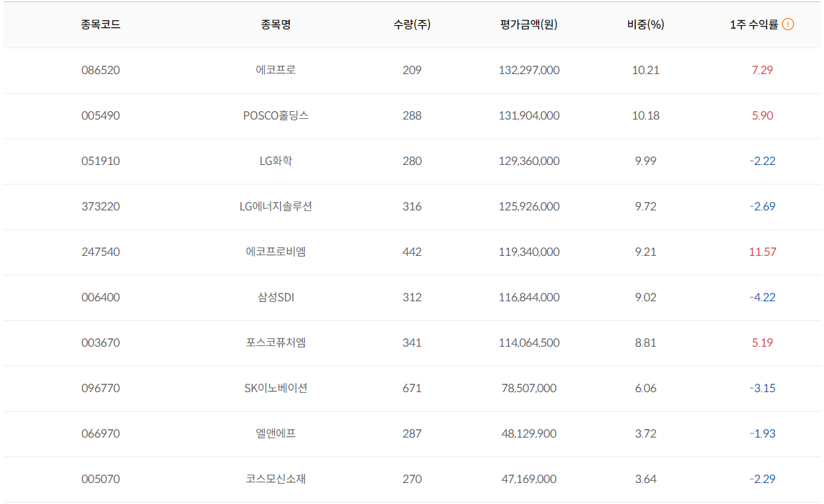Click valuation 131,904,000
The image size is (824, 504).
click(x=528, y=115)
